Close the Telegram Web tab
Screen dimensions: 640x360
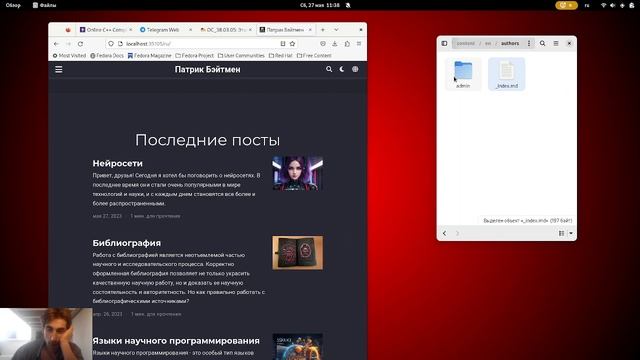tap(190, 30)
